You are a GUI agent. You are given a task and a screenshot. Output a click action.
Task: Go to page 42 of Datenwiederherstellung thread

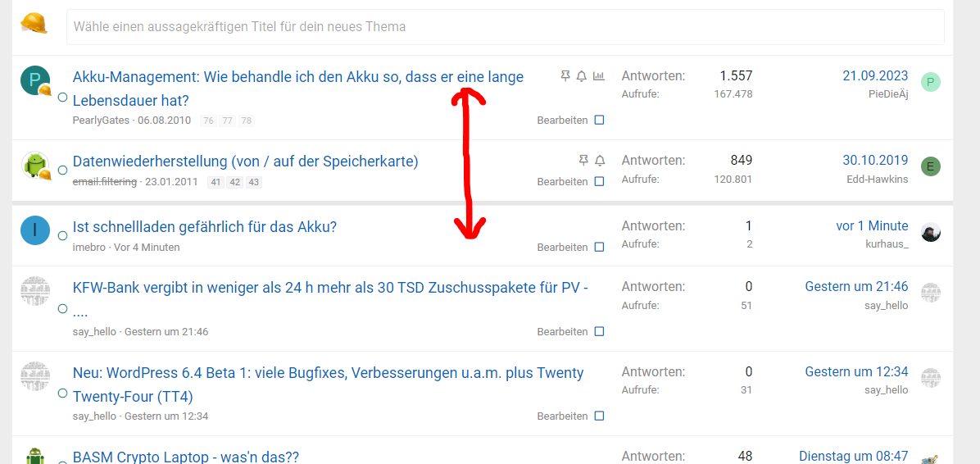tap(234, 183)
